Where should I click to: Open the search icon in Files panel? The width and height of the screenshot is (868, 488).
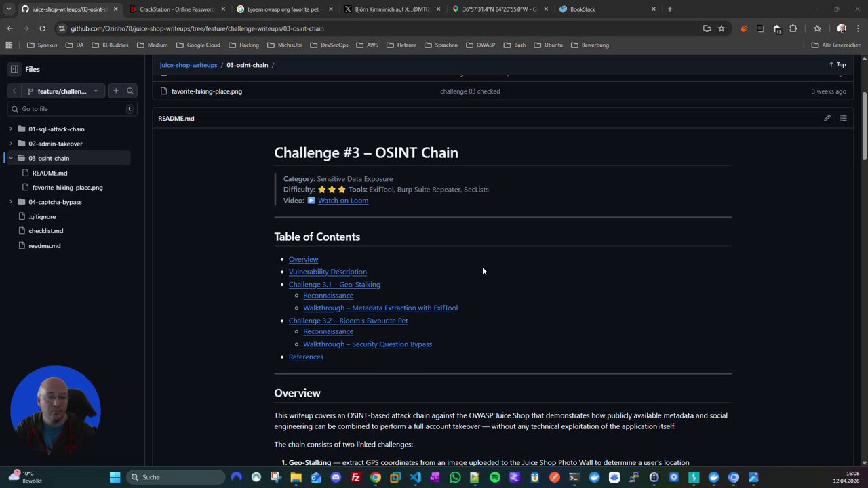pos(130,91)
